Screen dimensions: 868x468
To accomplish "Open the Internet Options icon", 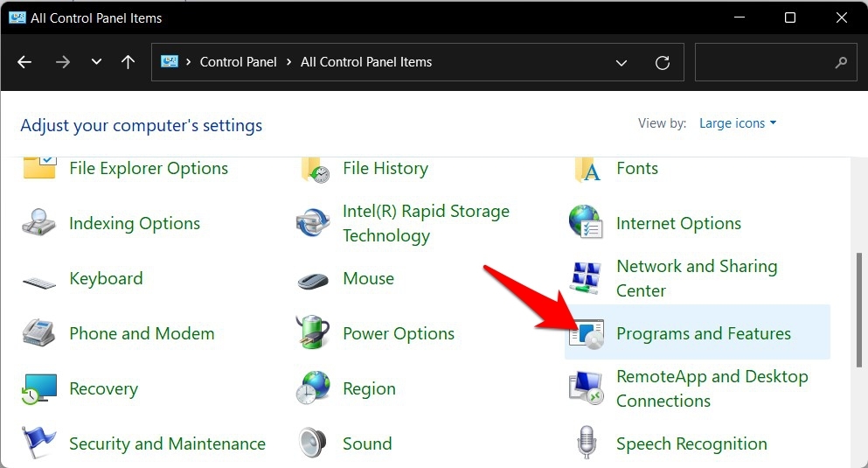I will pos(587,224).
